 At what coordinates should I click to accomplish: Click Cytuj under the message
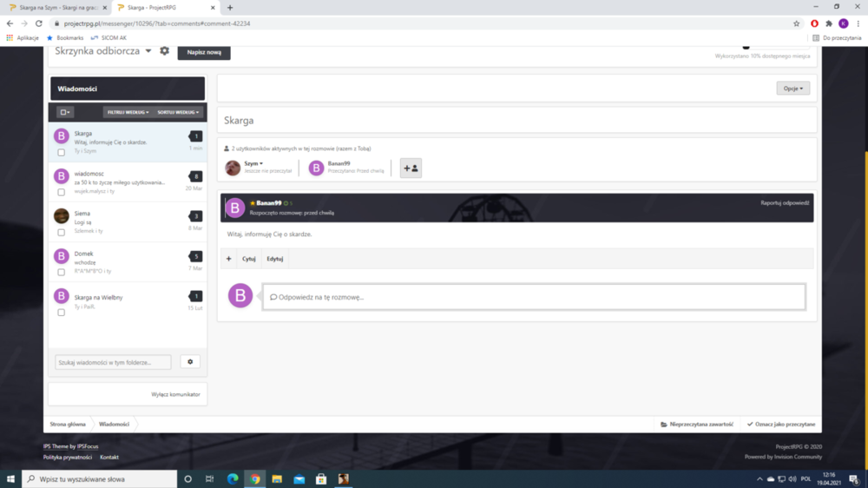(248, 259)
